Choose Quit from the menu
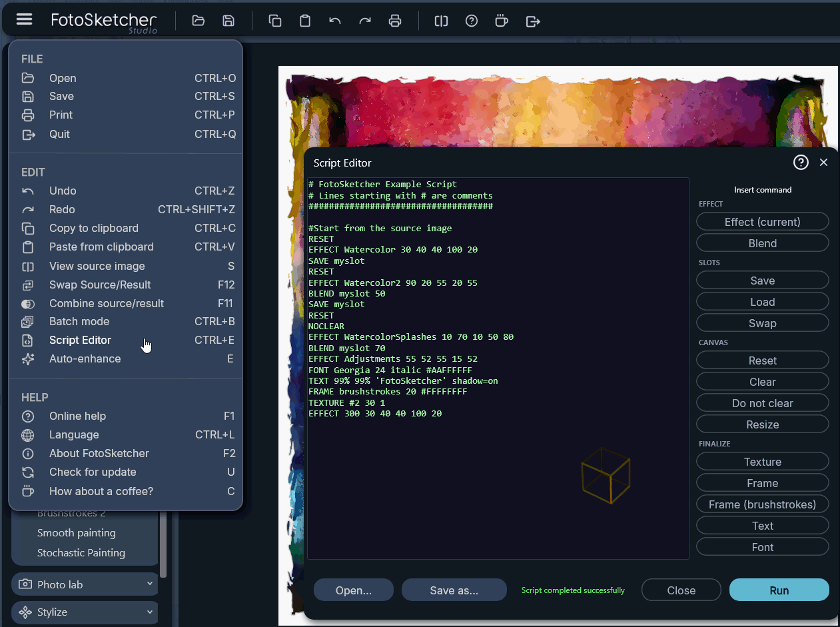The width and height of the screenshot is (840, 627). tap(125, 135)
